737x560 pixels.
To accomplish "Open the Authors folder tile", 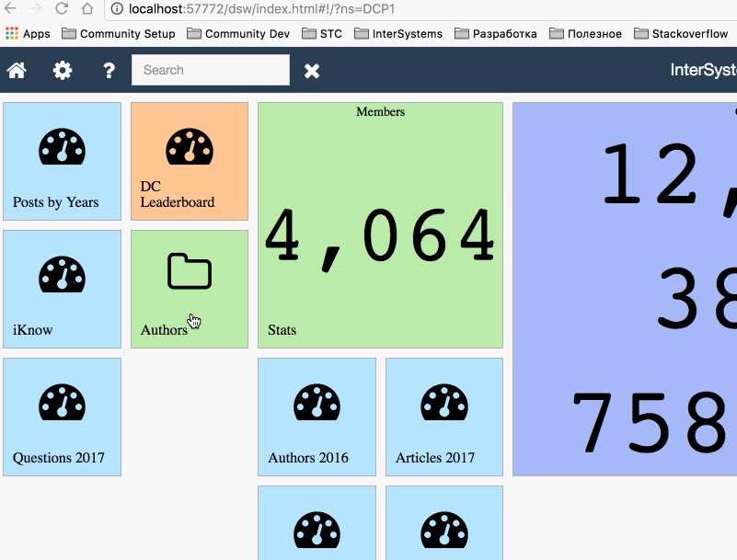I will 189,289.
